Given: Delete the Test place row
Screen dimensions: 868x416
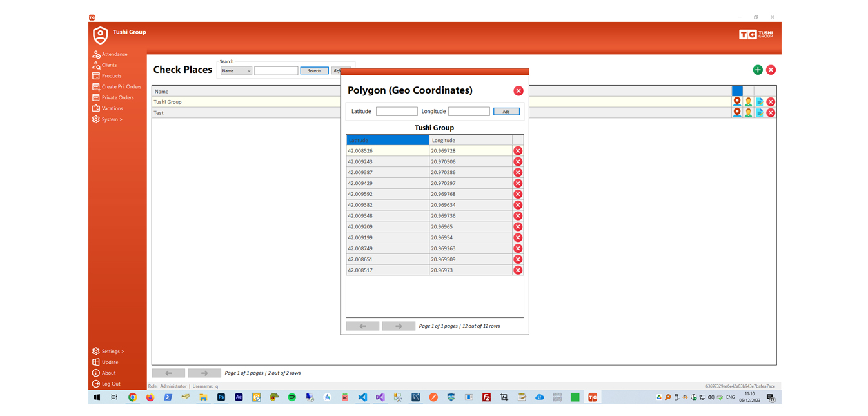Looking at the screenshot, I should click(x=771, y=113).
